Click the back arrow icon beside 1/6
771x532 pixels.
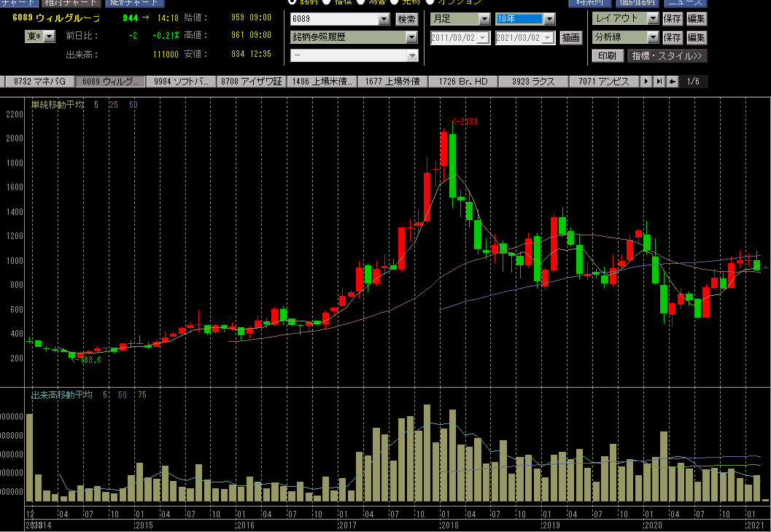(x=672, y=82)
